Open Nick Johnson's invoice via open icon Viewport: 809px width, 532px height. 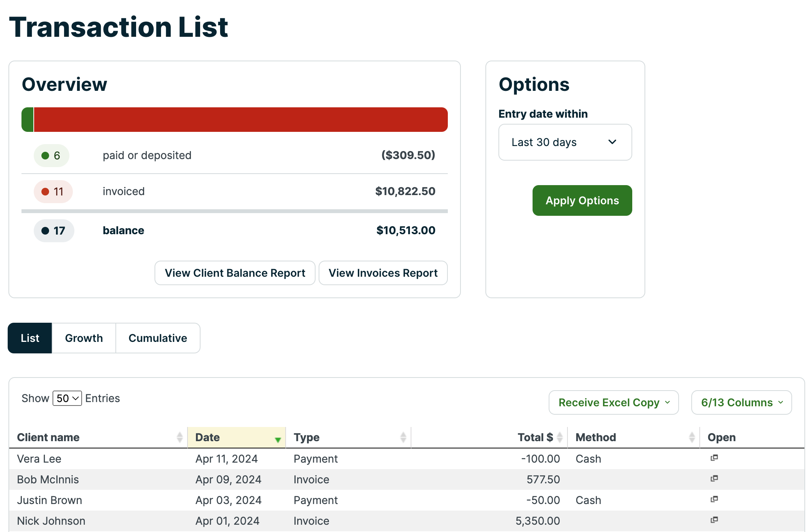pos(714,520)
